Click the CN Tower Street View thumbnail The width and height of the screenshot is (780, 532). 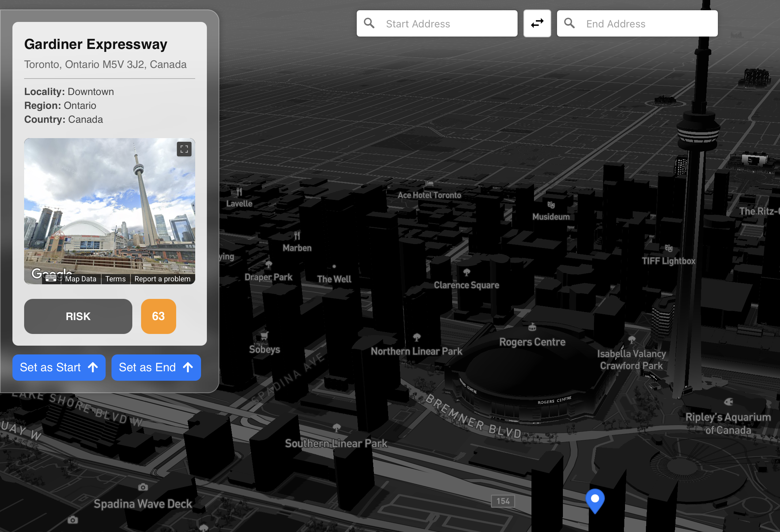(x=110, y=205)
